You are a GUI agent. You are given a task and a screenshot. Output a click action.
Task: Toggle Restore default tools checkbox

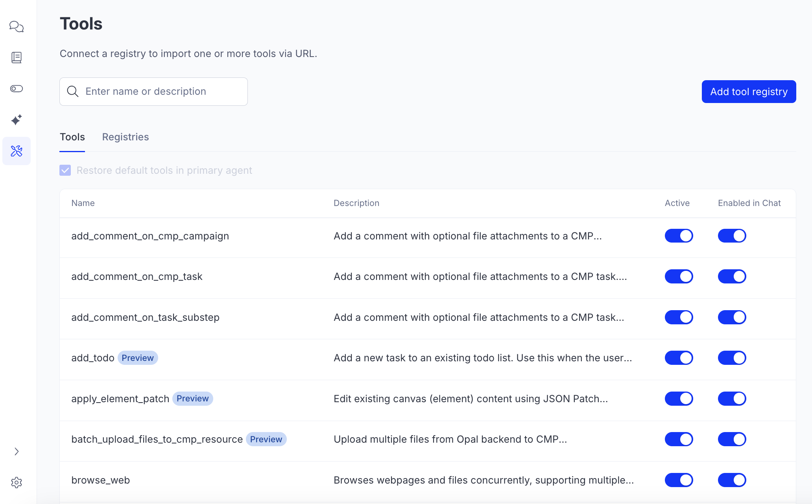point(65,170)
